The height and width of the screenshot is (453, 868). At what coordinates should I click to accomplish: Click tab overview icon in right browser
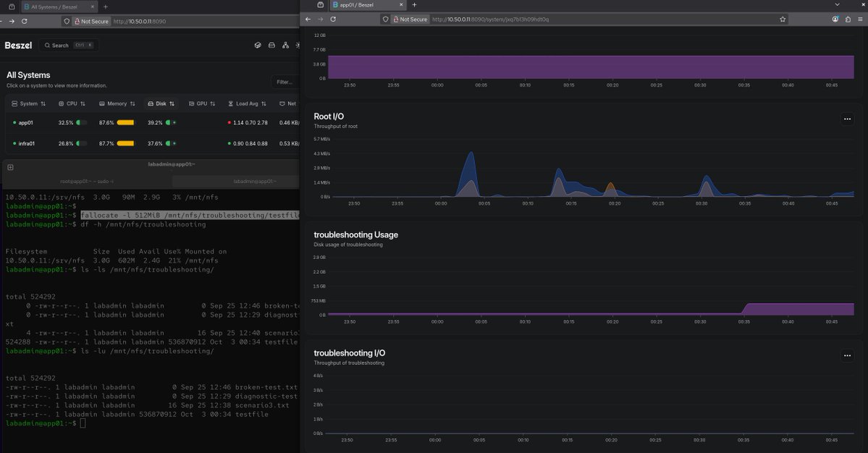coord(320,5)
